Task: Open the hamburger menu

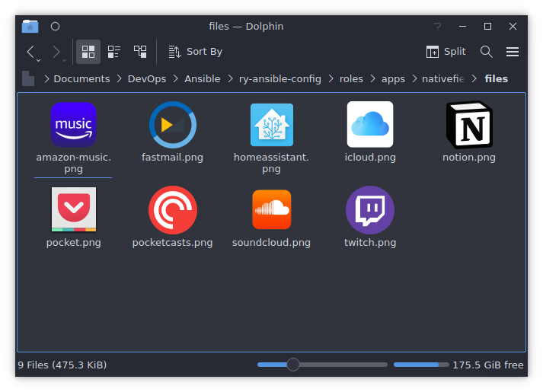Action: click(513, 52)
